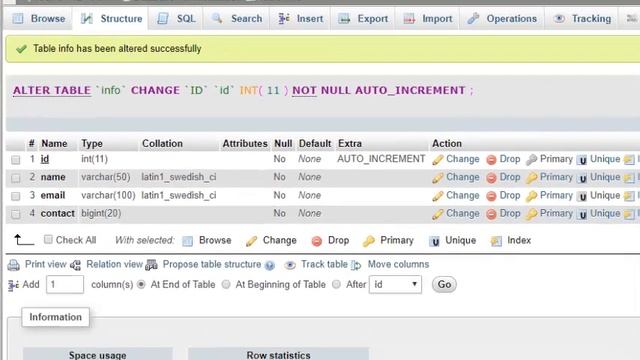Click the Information legend box
This screenshot has height=360, width=640.
click(56, 317)
